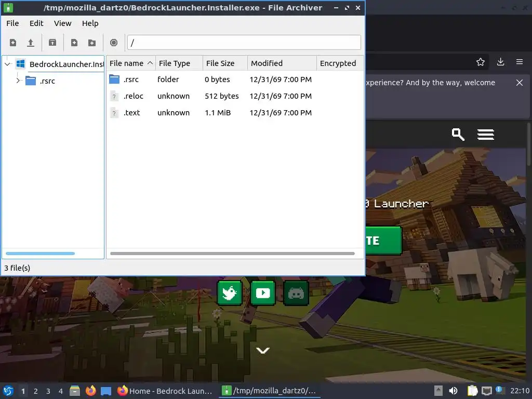Screen dimensions: 532x399
Task: Click the '512 bytes' size cell
Action: 221,96
